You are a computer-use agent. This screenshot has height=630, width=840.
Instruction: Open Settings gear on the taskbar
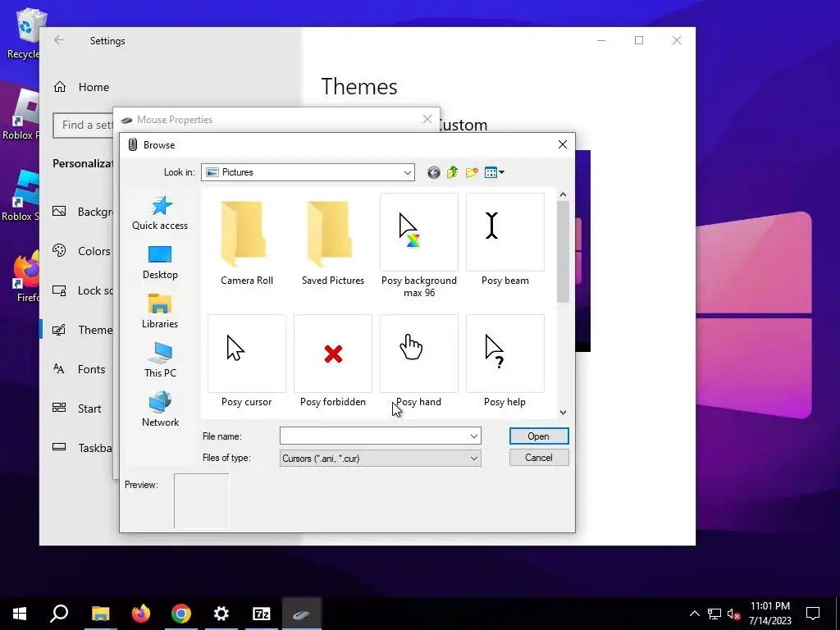[221, 614]
